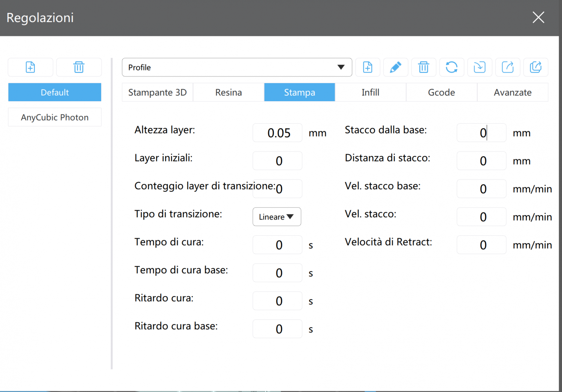This screenshot has height=392, width=562.
Task: Click the Velocità di Retract input field
Action: [481, 245]
